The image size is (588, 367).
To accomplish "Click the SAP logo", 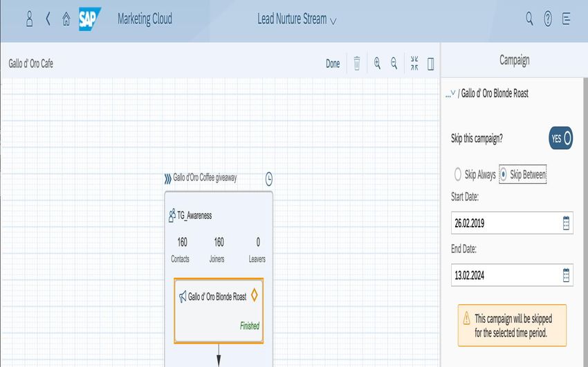I will coord(89,19).
